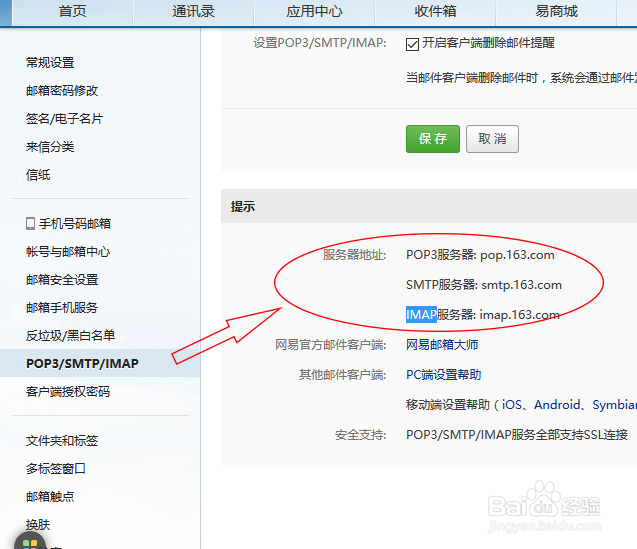Open 手机号码邮箱 settings

(x=75, y=224)
